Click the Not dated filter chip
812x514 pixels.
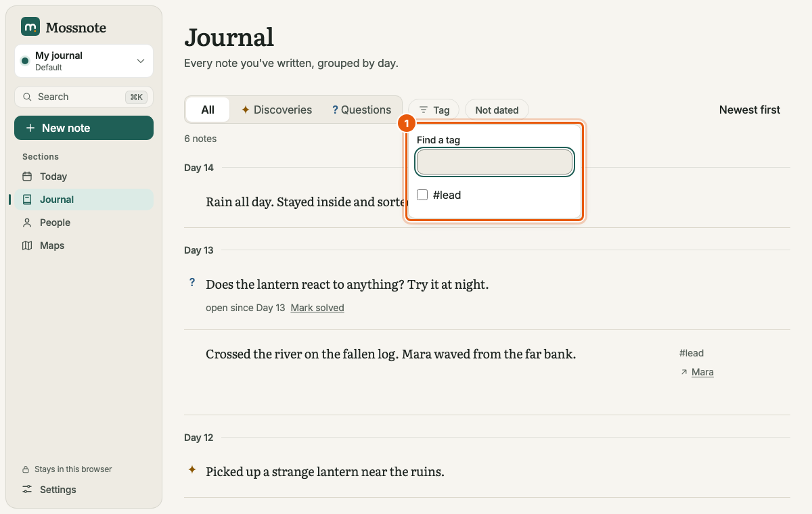click(497, 110)
